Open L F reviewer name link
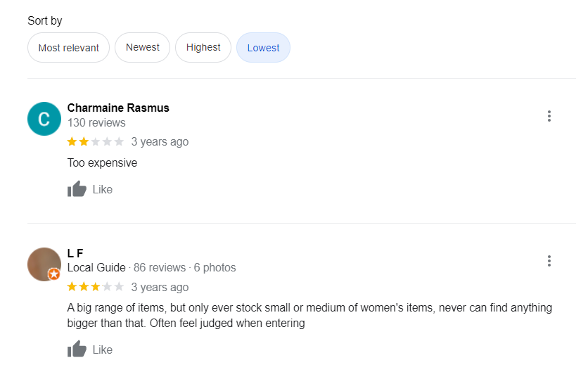The image size is (588, 372). [75, 253]
